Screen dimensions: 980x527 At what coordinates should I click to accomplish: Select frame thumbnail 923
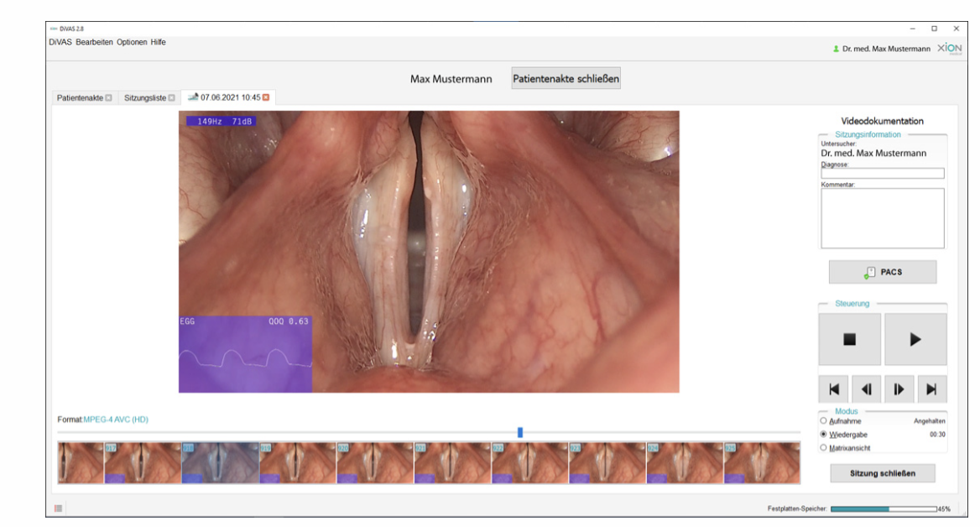click(608, 463)
